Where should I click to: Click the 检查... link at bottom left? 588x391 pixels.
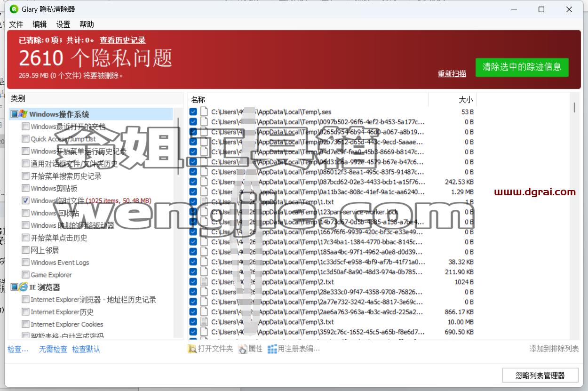click(18, 349)
